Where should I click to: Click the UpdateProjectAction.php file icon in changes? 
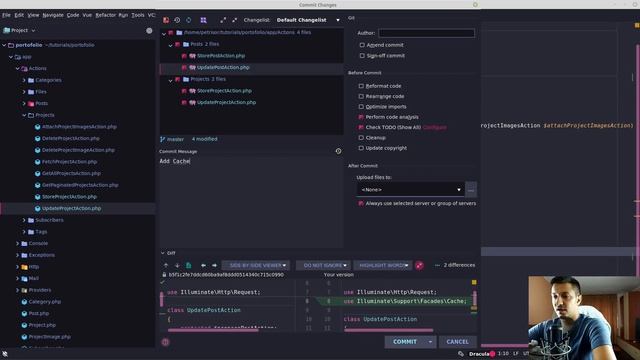coord(192,102)
